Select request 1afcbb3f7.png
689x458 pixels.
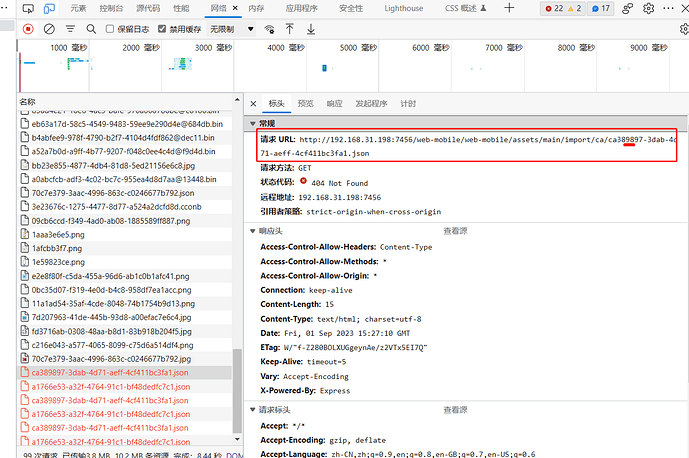coord(125,248)
